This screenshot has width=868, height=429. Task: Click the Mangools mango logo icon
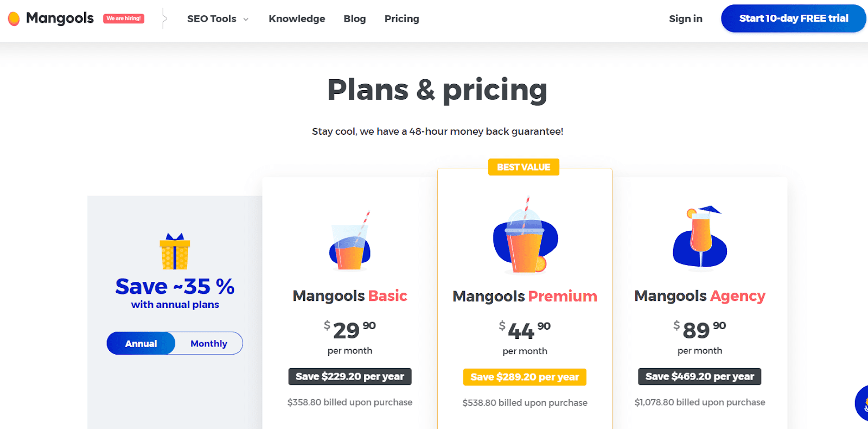14,18
